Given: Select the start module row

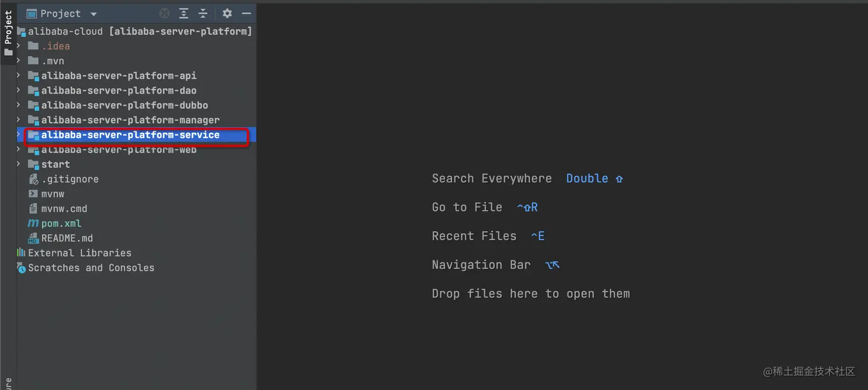Looking at the screenshot, I should (x=137, y=164).
